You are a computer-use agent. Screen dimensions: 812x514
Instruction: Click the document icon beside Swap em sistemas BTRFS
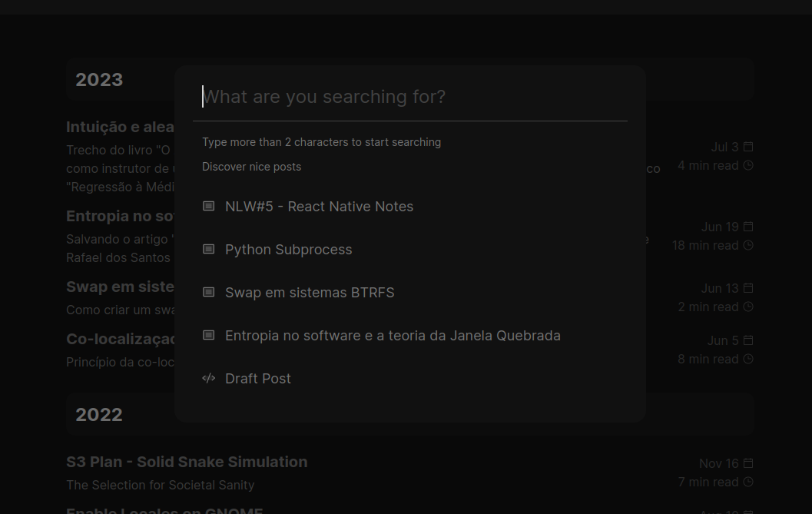tap(208, 293)
